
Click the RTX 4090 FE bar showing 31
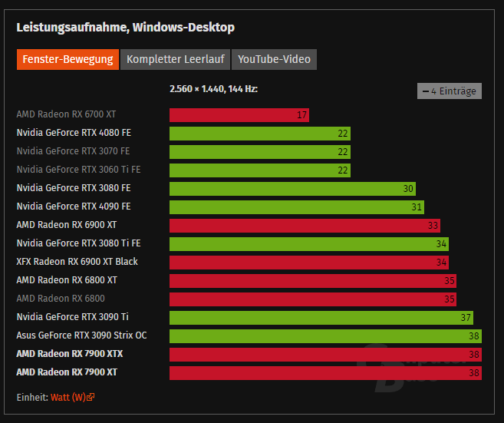click(x=297, y=207)
